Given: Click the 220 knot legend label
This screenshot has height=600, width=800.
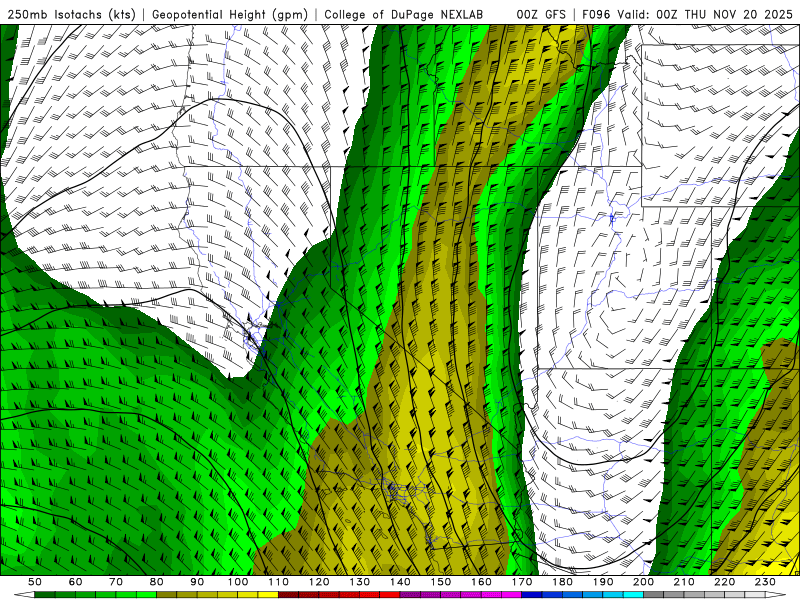Looking at the screenshot, I should point(724,582).
